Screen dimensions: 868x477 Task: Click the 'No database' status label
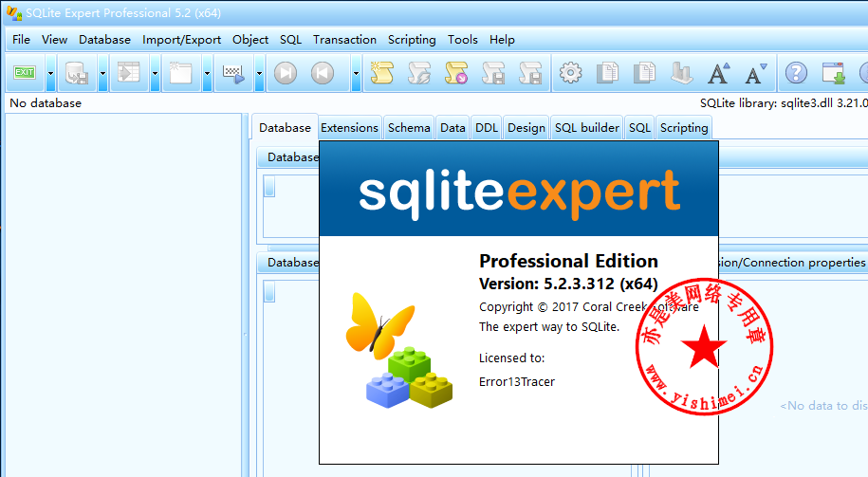point(46,103)
